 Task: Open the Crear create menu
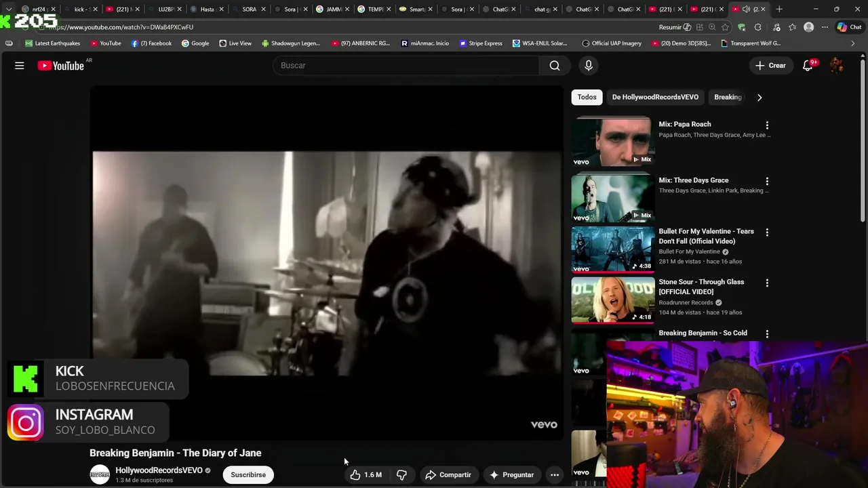770,66
